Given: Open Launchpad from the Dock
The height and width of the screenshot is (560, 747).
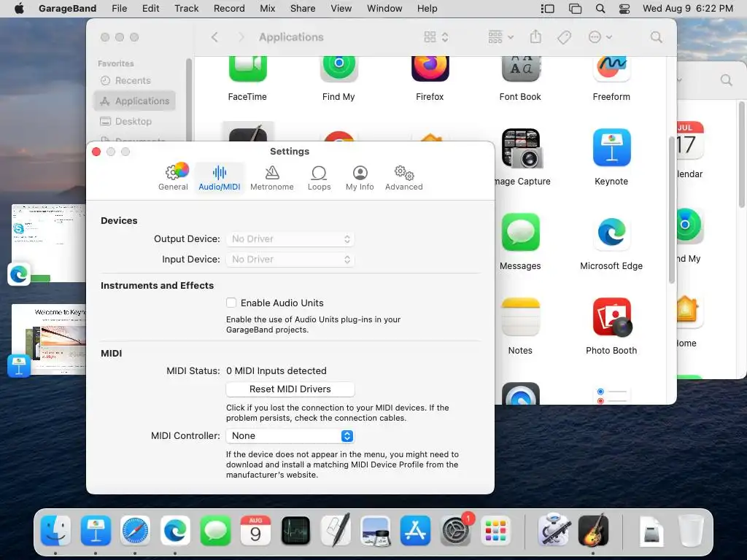Looking at the screenshot, I should point(495,531).
